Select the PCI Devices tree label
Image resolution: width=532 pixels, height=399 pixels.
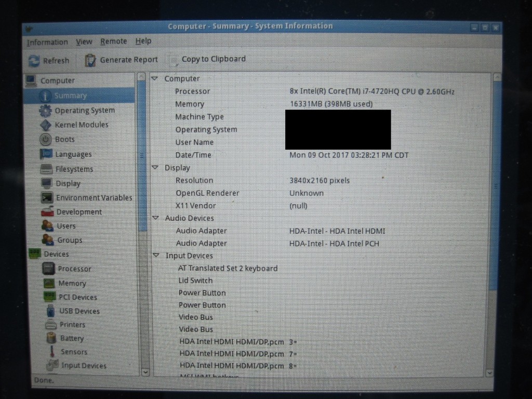78,297
